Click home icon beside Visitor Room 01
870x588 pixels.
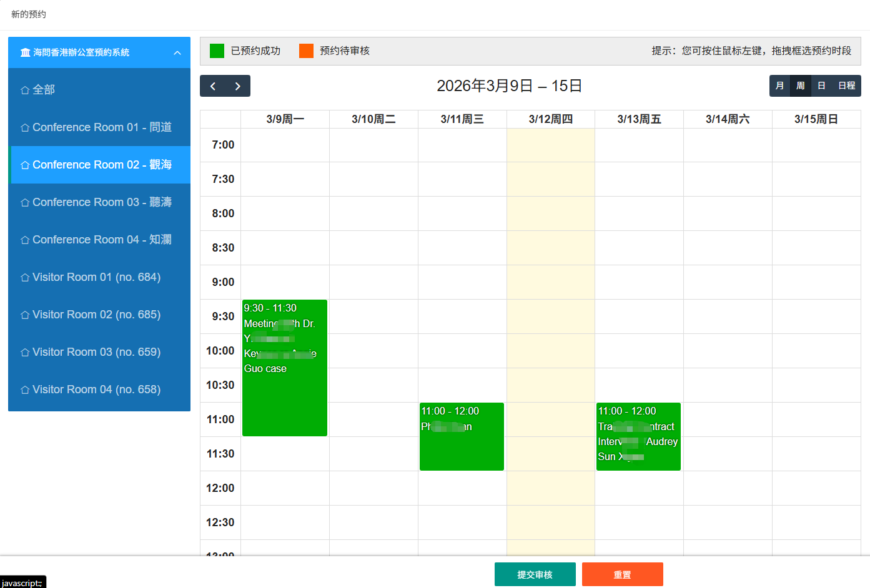pyautogui.click(x=25, y=277)
